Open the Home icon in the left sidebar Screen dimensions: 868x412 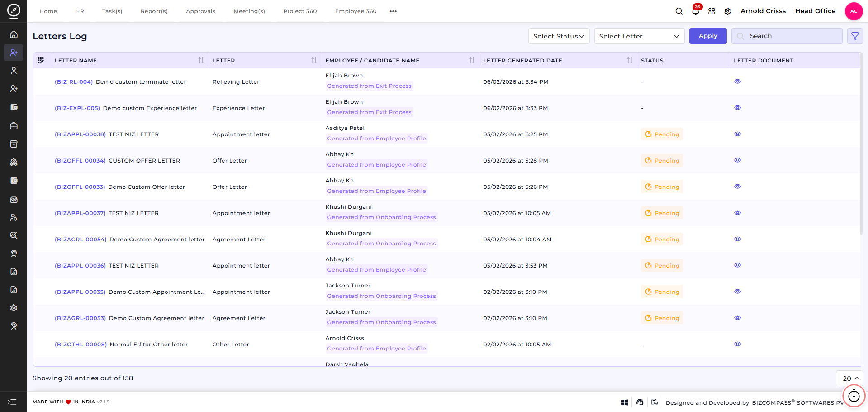coord(14,34)
